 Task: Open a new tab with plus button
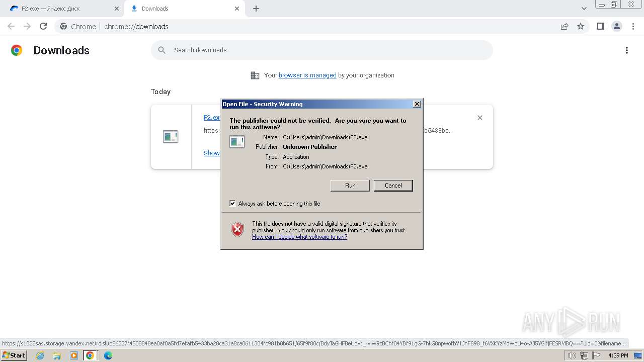click(256, 9)
